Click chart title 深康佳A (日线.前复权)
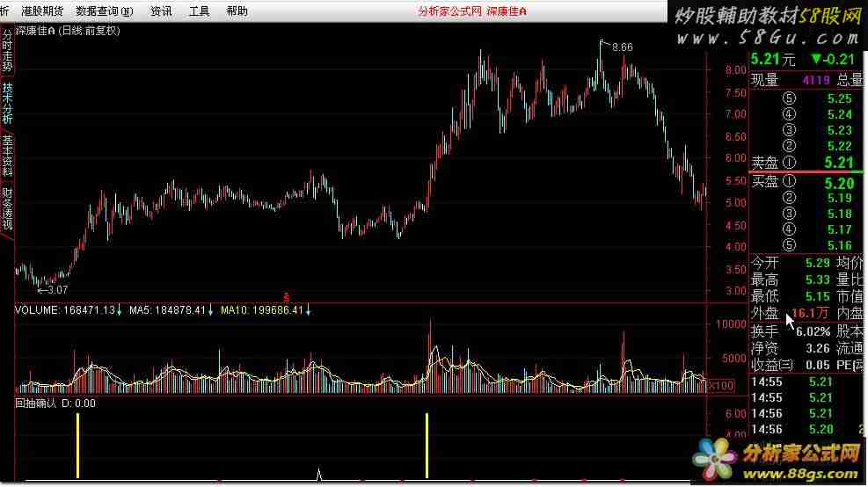Screen dimensions: 868x487 coord(68,31)
